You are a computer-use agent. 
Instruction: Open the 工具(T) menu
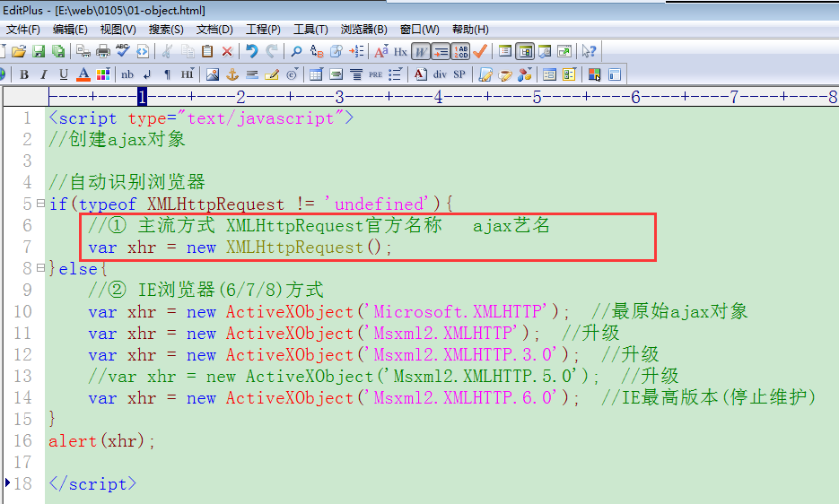tap(310, 30)
